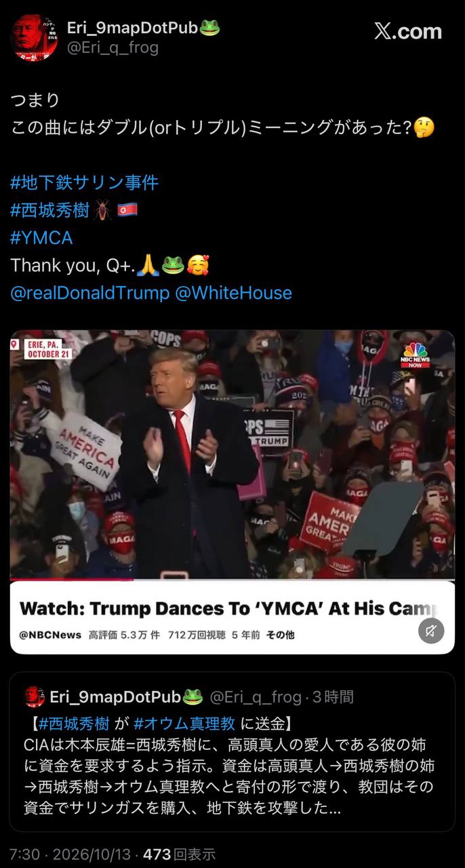Click the @Eri_q_frog handle under author name
Image resolution: width=465 pixels, height=868 pixels.
click(x=113, y=47)
